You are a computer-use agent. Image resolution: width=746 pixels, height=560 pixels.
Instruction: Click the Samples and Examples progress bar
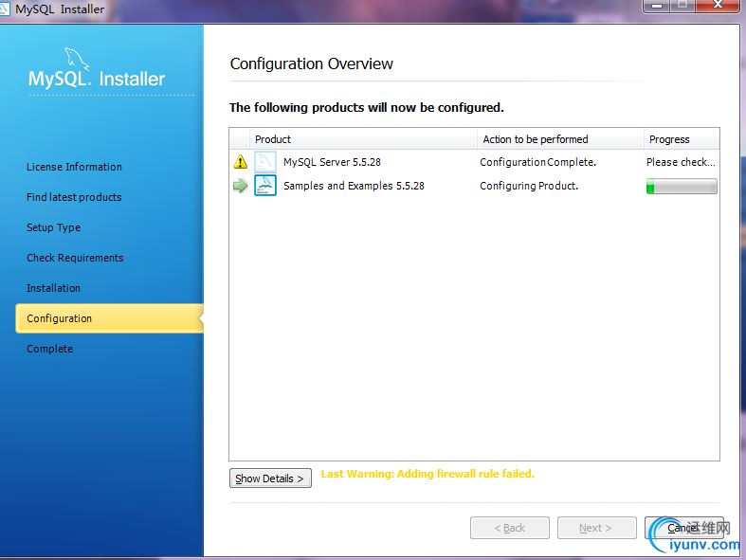click(682, 186)
